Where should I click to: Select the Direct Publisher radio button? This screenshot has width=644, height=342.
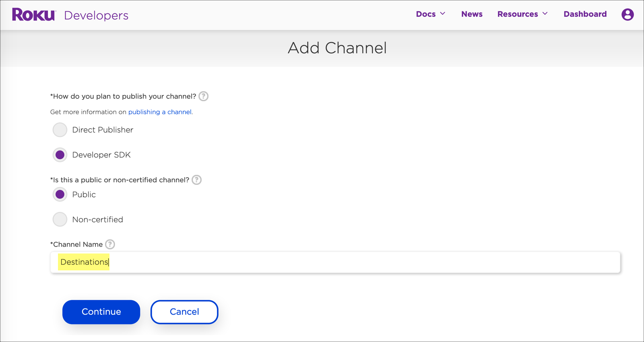[x=60, y=130]
